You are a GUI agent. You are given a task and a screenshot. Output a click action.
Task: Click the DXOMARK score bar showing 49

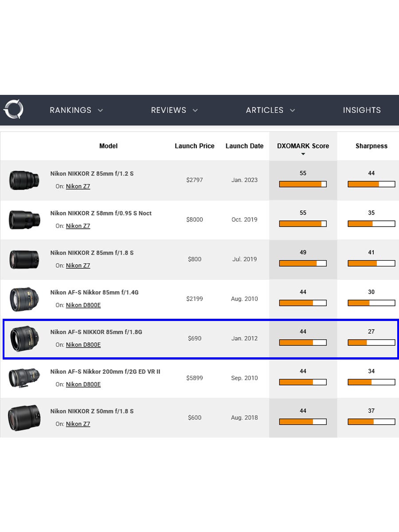(303, 263)
